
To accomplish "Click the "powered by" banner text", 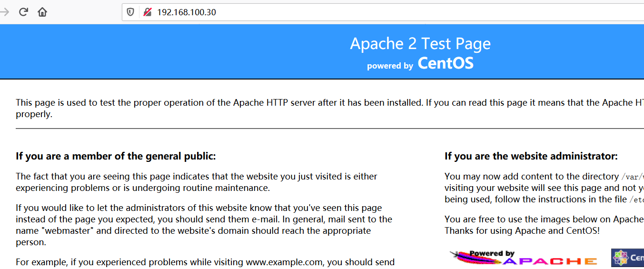I will pos(390,66).
